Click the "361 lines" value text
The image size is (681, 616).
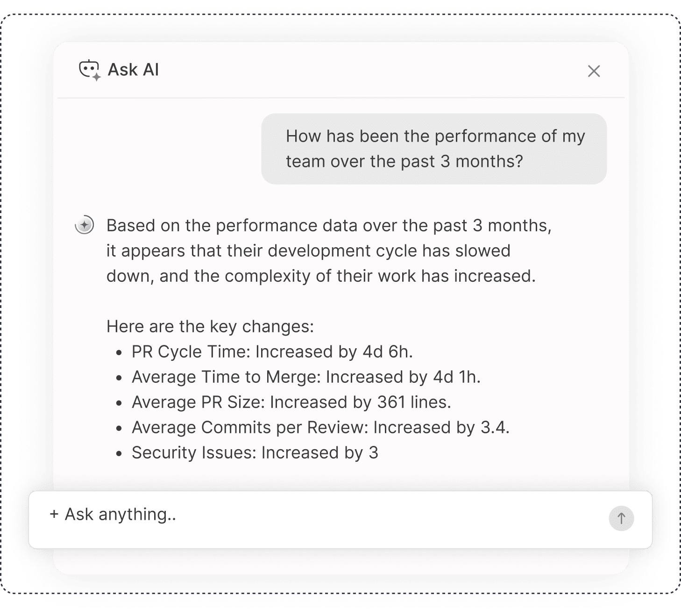pyautogui.click(x=413, y=402)
